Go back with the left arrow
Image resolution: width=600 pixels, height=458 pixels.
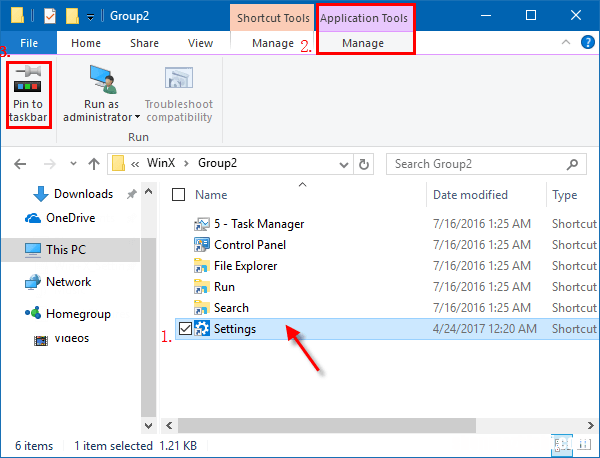coord(20,164)
